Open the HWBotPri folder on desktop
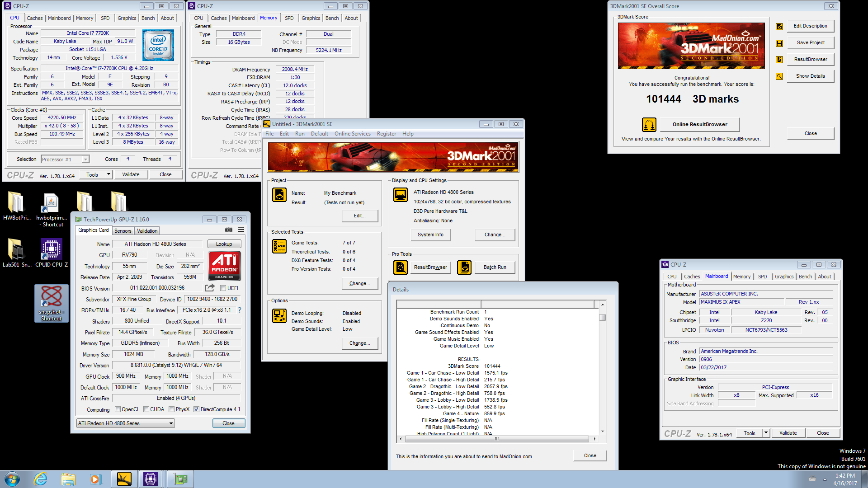This screenshot has width=868, height=488. click(17, 206)
